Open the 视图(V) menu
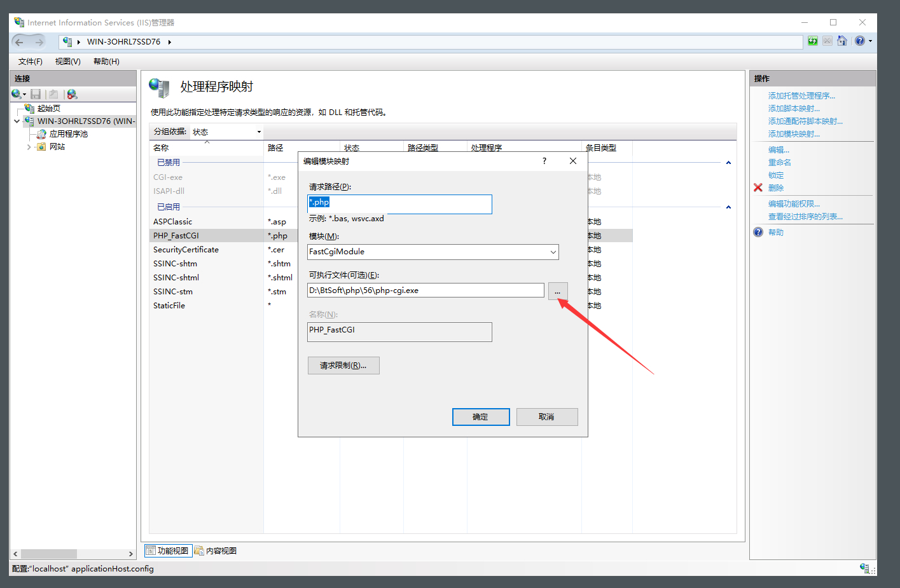Image resolution: width=900 pixels, height=588 pixels. pos(68,62)
